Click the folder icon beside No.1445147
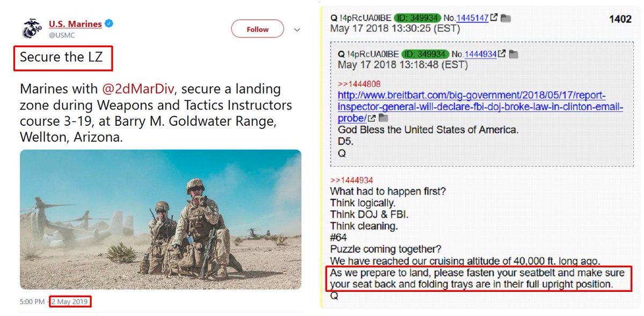Viewport: 644px width, 316px height. 505,18
